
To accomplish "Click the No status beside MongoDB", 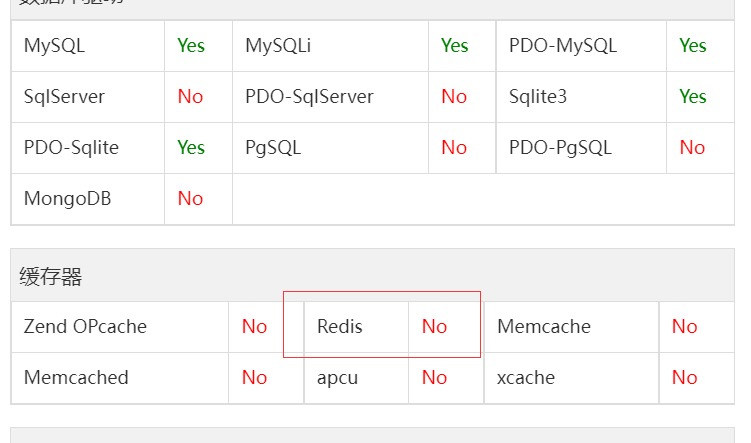I will tap(191, 199).
